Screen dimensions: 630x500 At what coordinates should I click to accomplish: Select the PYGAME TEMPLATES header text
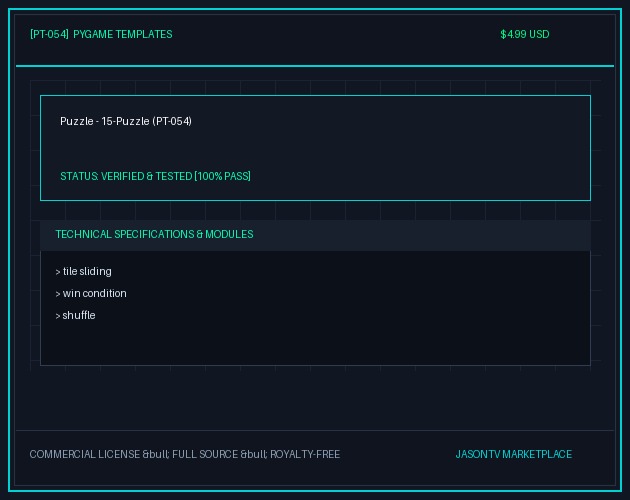tap(123, 34)
